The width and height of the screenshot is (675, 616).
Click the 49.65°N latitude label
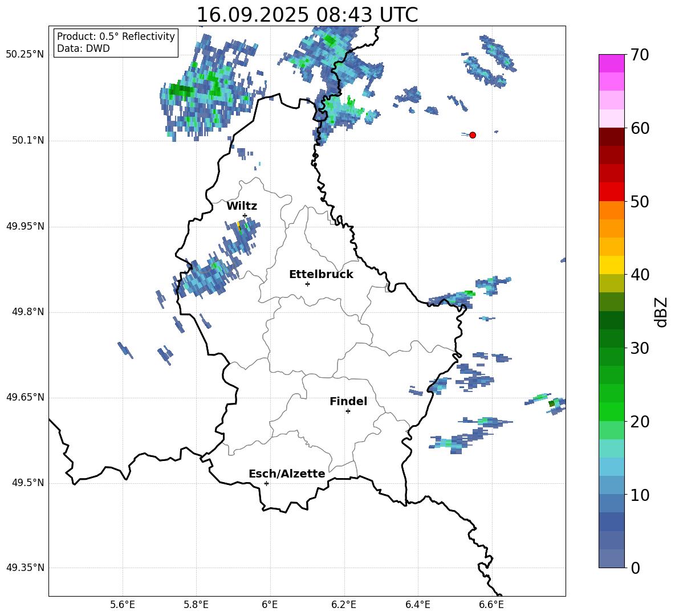(x=25, y=397)
